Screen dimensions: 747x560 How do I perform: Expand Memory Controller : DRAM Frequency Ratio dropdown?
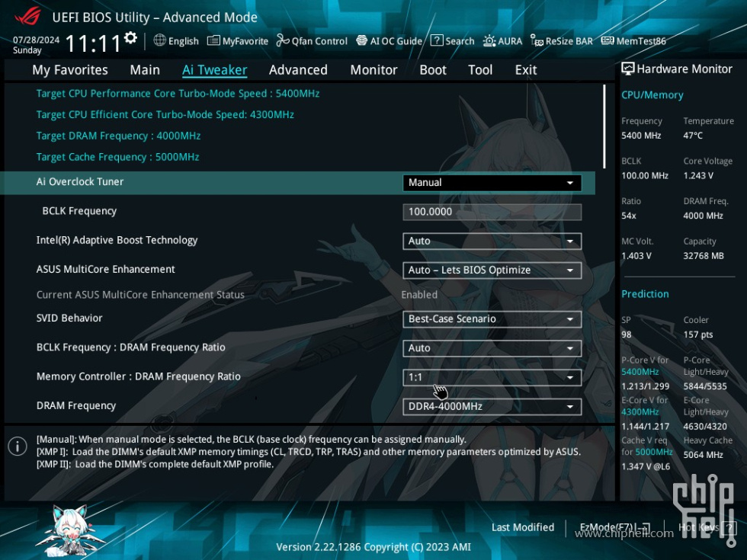492,378
